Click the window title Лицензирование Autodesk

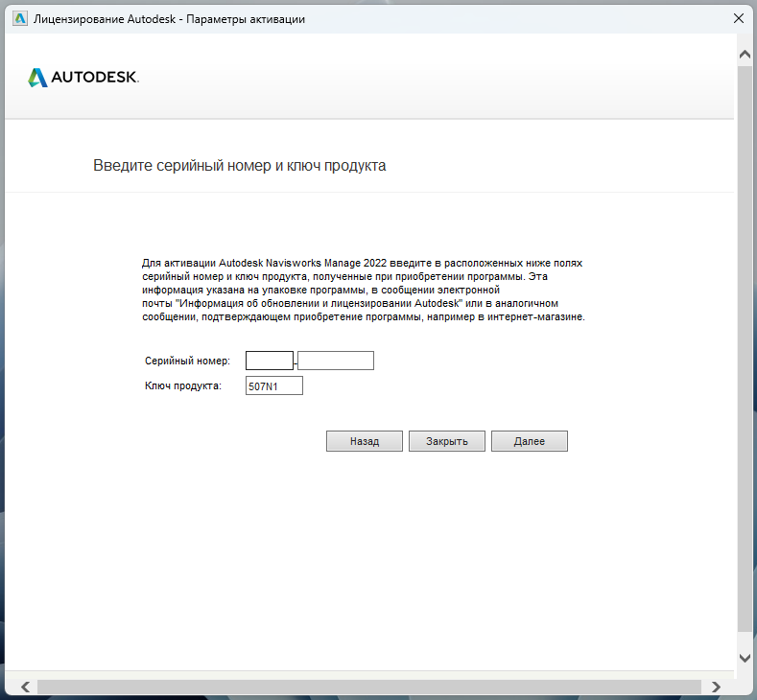point(169,18)
